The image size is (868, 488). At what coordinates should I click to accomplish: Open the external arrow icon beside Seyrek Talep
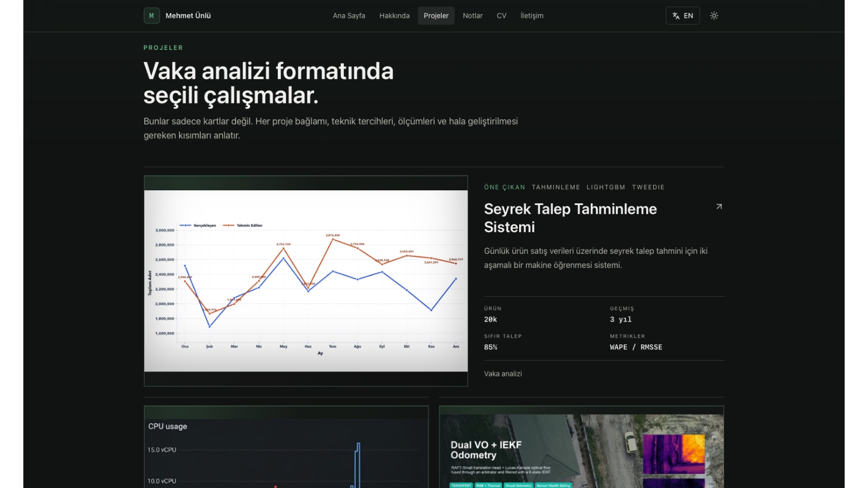[x=719, y=207]
